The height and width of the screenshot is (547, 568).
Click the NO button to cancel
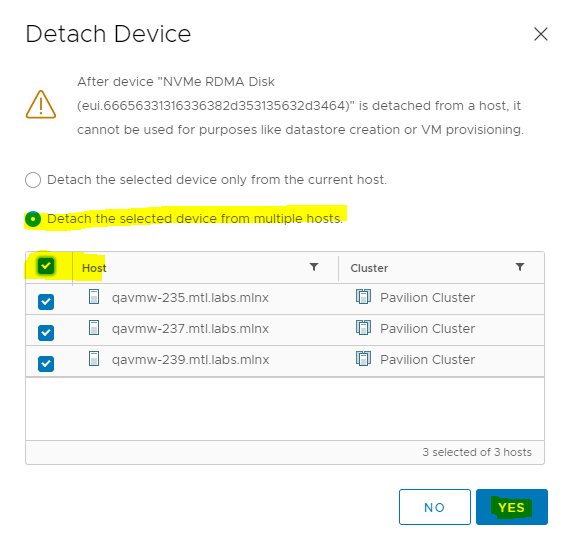coord(435,507)
